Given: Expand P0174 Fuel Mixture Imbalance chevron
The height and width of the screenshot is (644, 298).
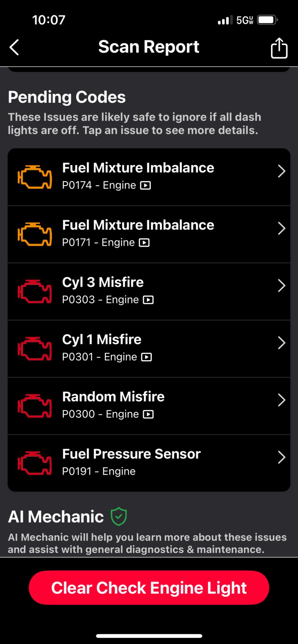Looking at the screenshot, I should [281, 171].
